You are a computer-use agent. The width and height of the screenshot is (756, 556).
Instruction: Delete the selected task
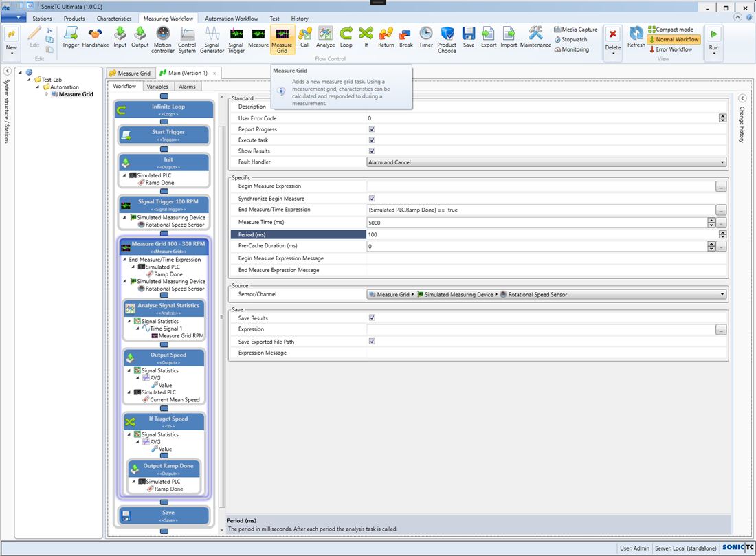pyautogui.click(x=613, y=40)
